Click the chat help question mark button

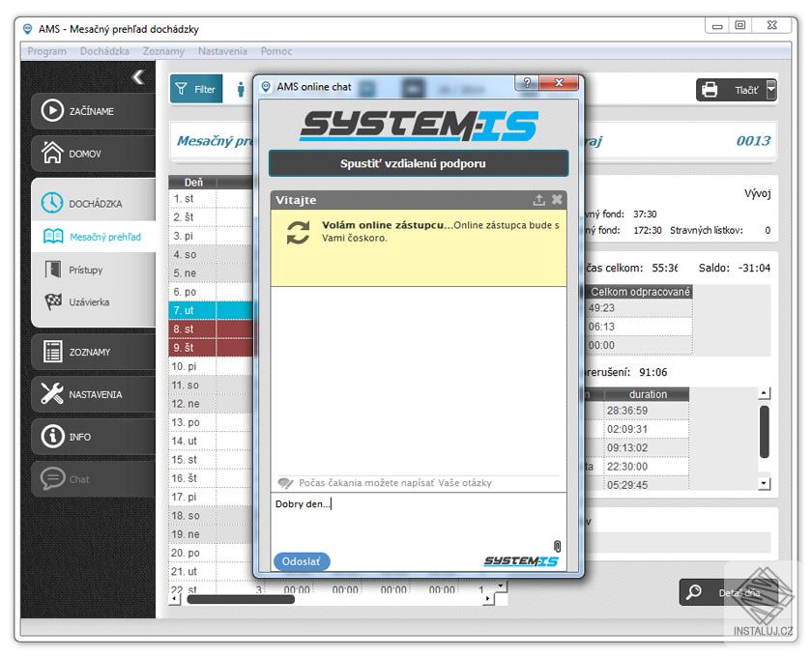coord(527,83)
